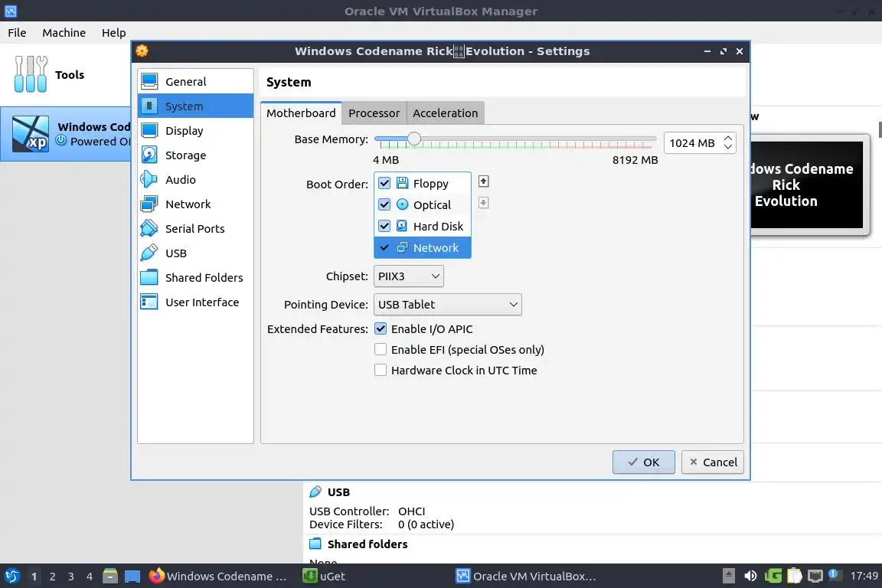Click the notification tray icon with alert
Viewport: 882px width, 588px height.
tap(835, 575)
